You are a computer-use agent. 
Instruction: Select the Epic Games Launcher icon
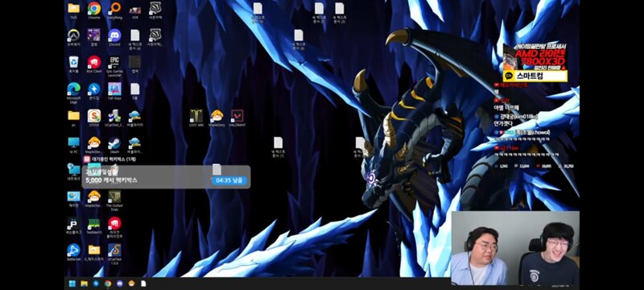pyautogui.click(x=114, y=65)
